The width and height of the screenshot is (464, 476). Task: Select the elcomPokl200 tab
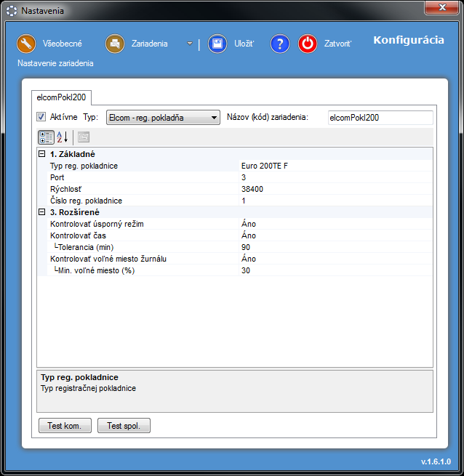click(63, 97)
